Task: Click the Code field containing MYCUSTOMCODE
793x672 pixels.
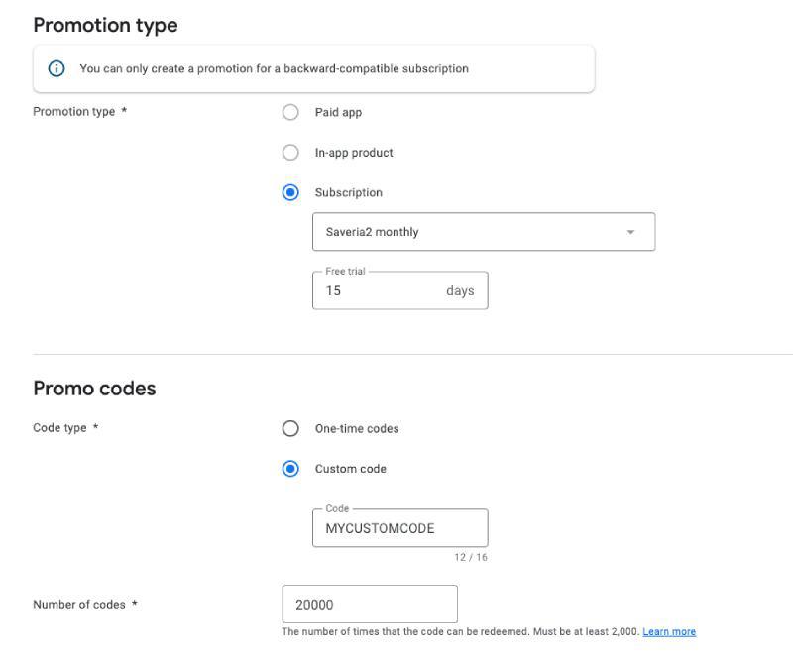Action: (x=399, y=528)
